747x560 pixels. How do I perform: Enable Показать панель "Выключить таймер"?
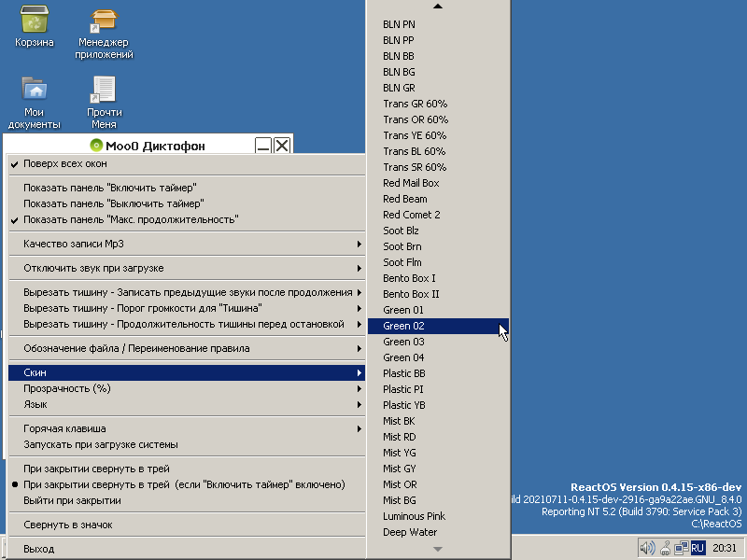[187, 203]
